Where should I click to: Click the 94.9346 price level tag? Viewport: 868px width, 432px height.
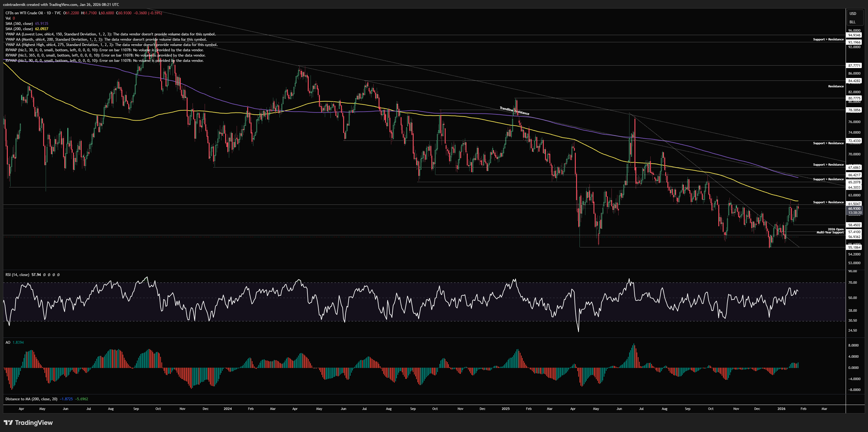[x=854, y=35]
